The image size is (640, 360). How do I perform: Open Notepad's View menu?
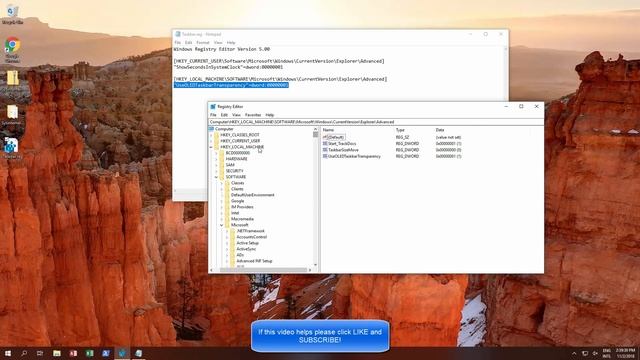(218, 42)
